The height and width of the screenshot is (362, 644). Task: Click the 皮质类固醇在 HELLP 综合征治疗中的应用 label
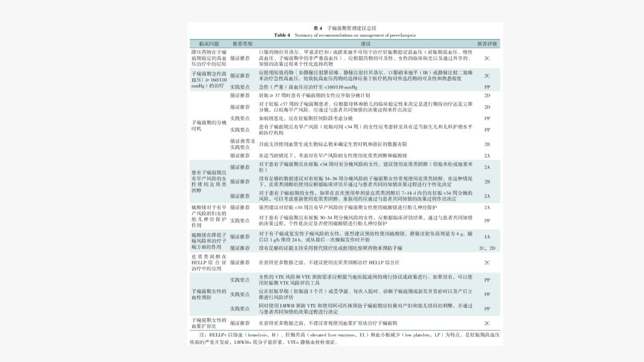(x=208, y=262)
